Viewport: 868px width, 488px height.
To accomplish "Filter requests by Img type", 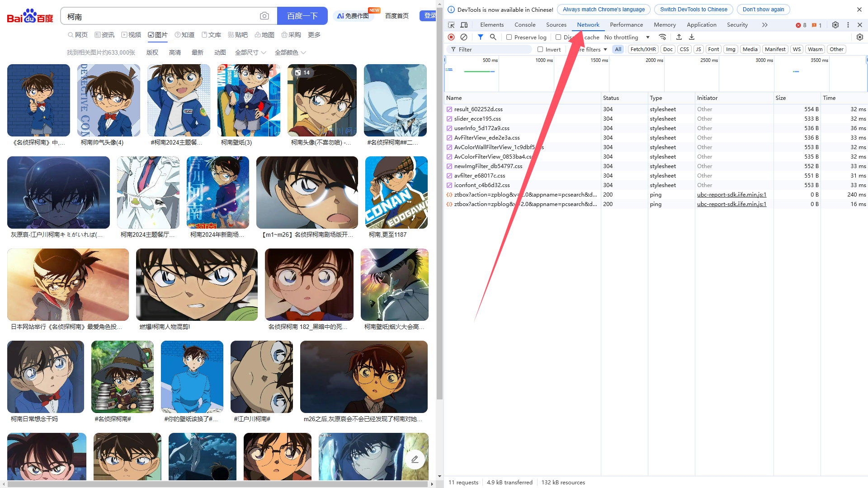I will click(731, 49).
